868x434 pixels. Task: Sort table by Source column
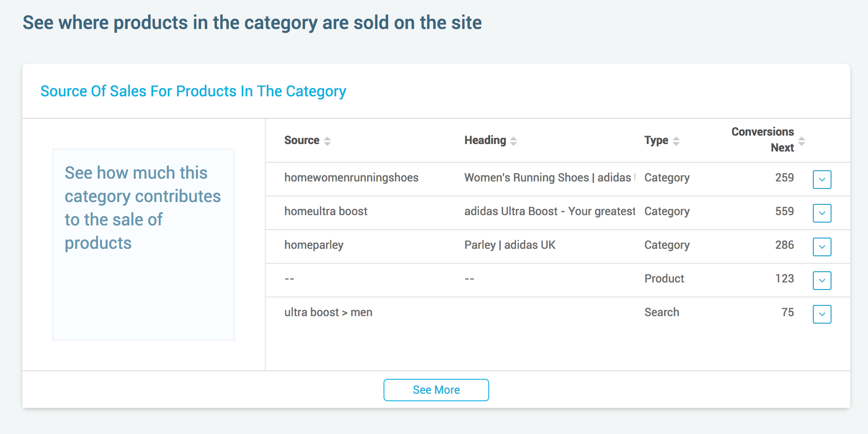coord(327,141)
